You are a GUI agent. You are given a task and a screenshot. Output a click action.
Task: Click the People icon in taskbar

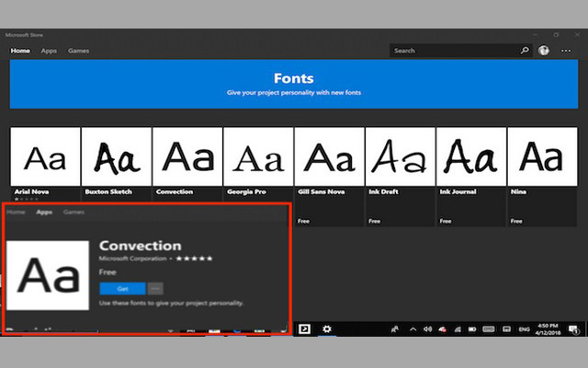[x=394, y=329]
